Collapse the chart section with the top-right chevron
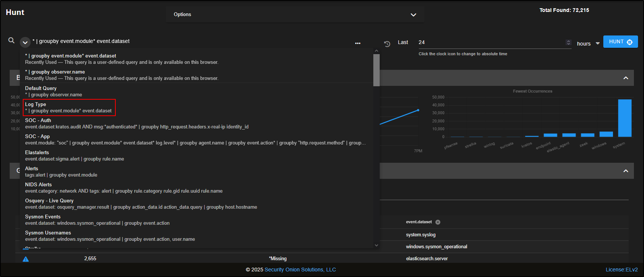This screenshot has height=277, width=644. (x=626, y=78)
